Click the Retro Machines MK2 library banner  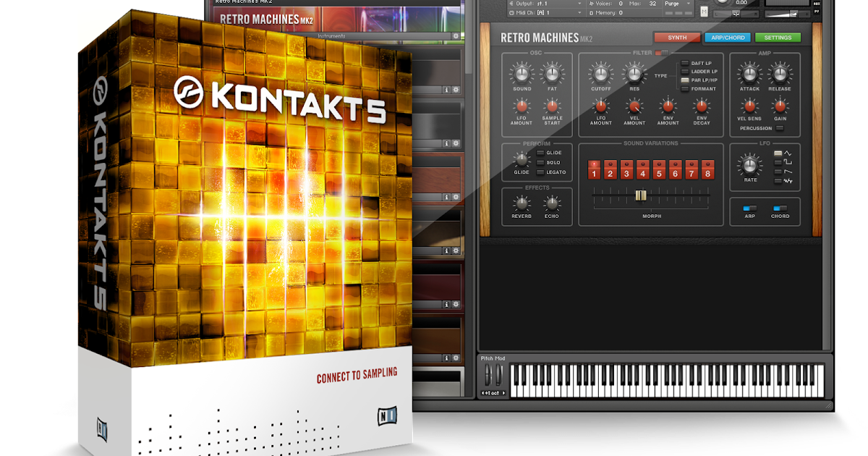click(x=338, y=19)
